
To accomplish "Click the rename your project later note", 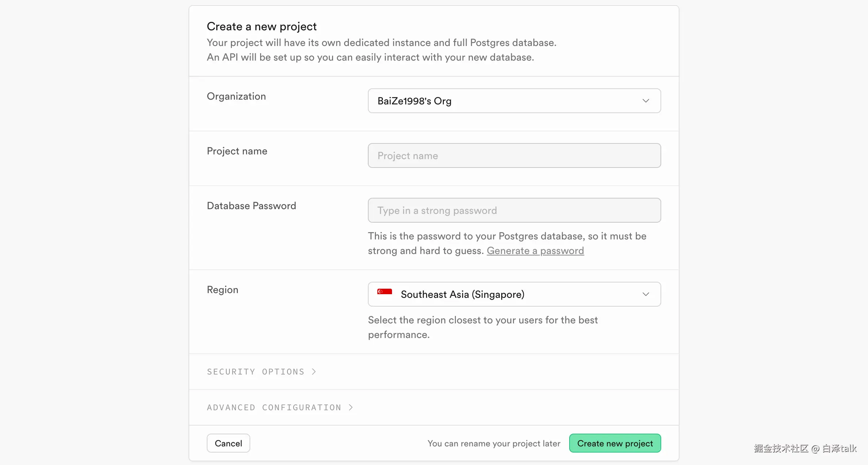I will (x=494, y=443).
